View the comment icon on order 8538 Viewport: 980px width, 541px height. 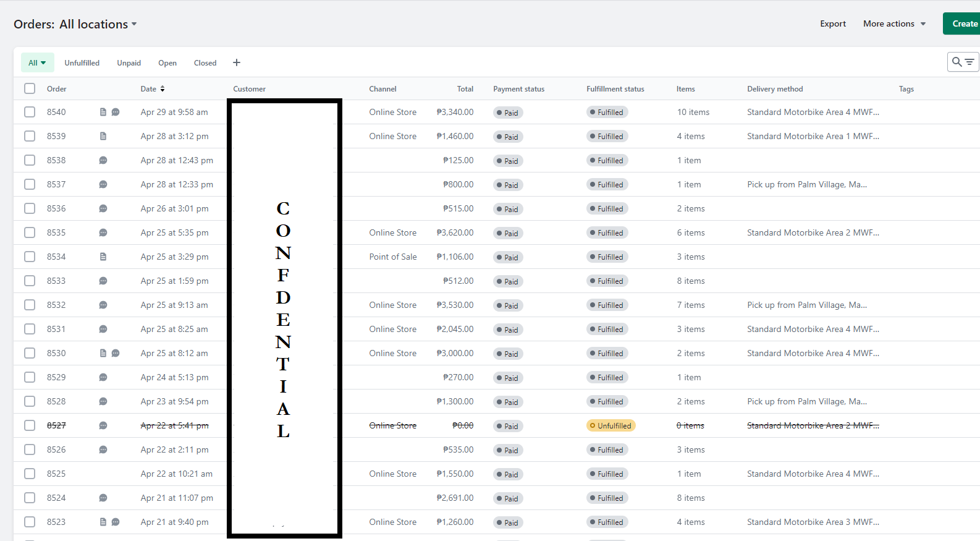(x=103, y=160)
